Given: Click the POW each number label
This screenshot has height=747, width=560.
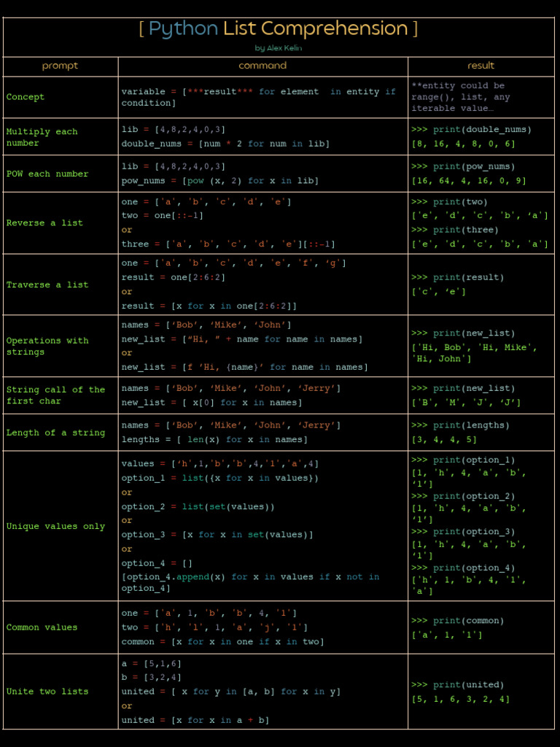Looking at the screenshot, I should click(x=47, y=174).
